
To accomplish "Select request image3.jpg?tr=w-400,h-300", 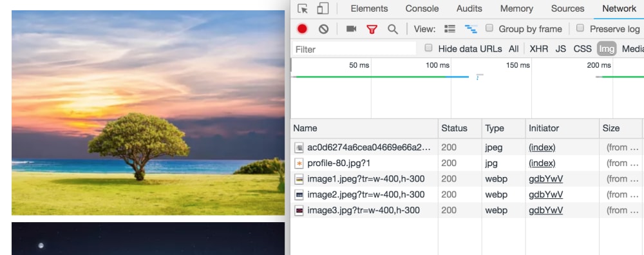I will [x=363, y=211].
